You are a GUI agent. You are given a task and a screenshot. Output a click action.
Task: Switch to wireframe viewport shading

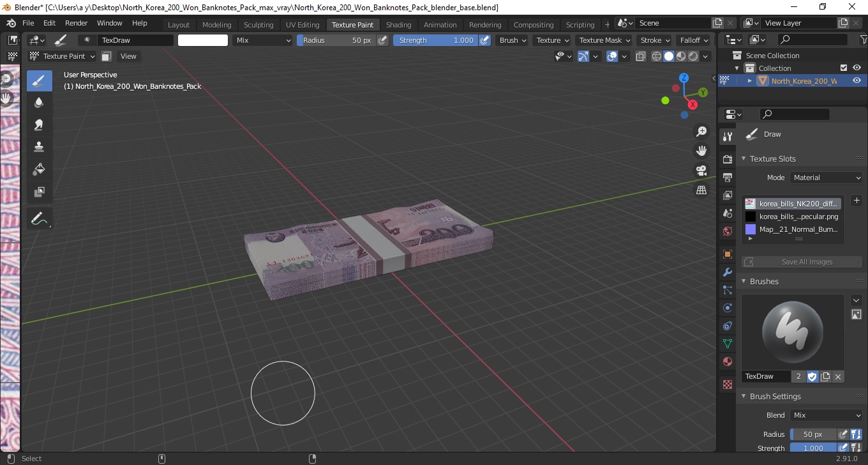[656, 56]
